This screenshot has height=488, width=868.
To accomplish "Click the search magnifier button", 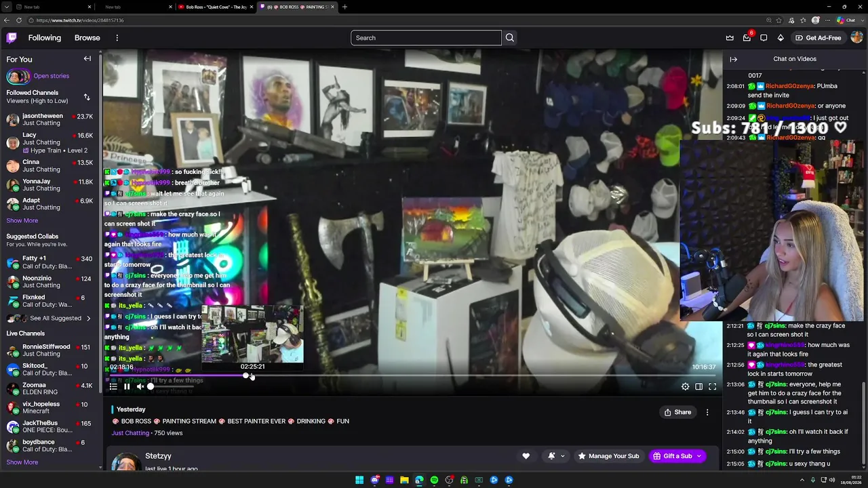I will (x=510, y=38).
